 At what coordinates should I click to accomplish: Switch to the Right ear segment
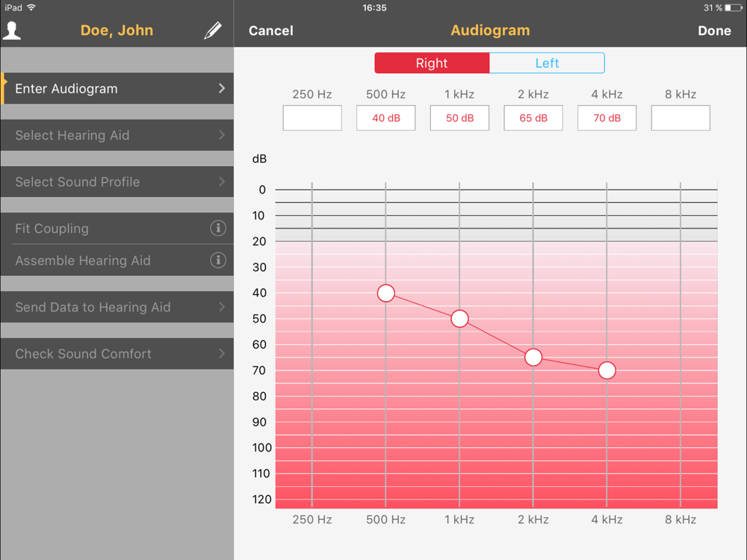[x=432, y=63]
